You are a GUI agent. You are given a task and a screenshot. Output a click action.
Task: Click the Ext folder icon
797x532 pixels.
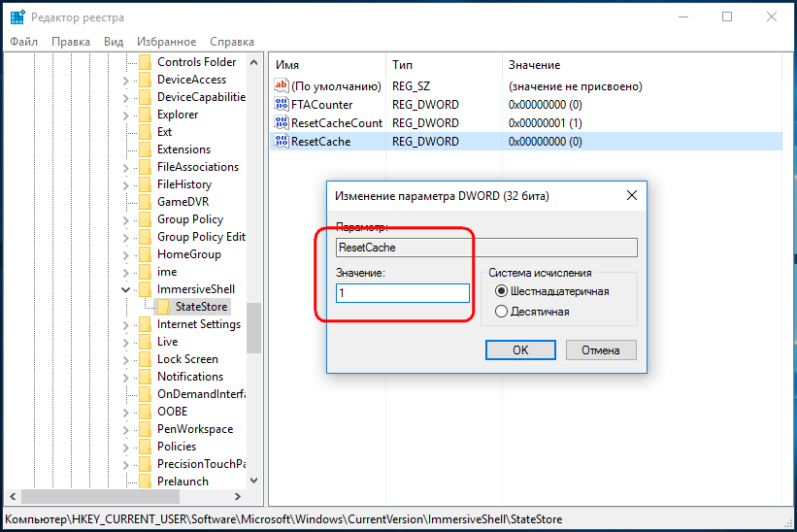[145, 132]
